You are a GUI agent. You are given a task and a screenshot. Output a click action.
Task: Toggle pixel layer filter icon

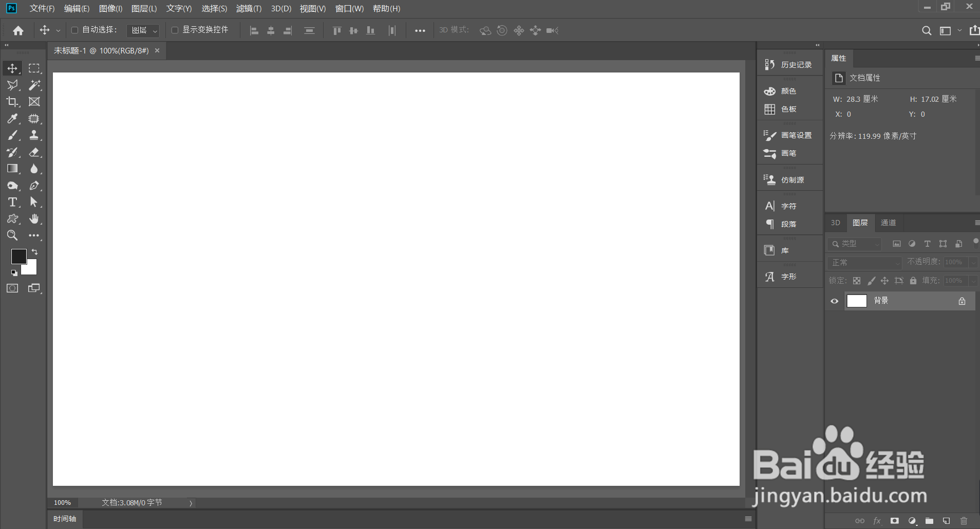coord(896,244)
